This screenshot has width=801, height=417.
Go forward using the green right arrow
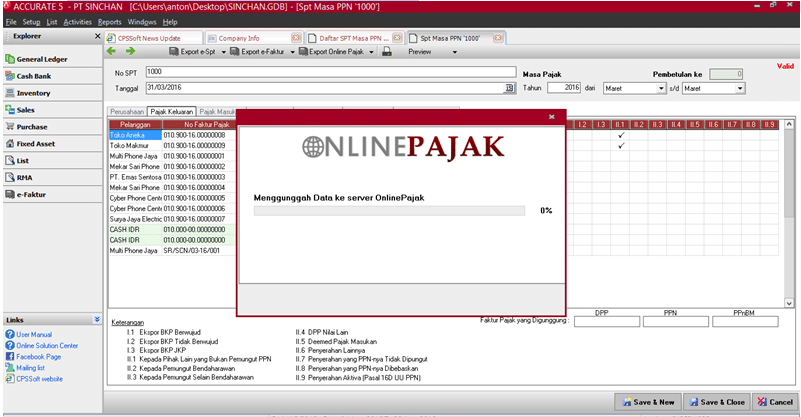(x=130, y=51)
